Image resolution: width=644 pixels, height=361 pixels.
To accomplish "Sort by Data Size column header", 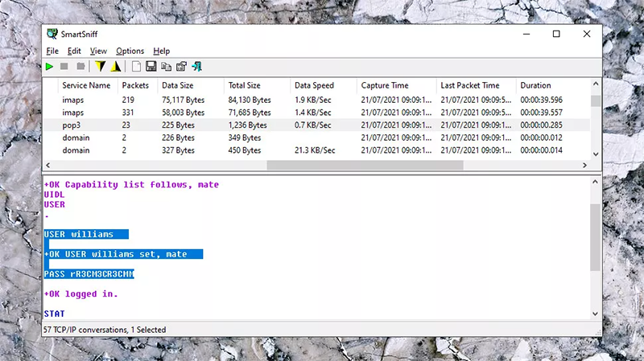I will tap(178, 85).
